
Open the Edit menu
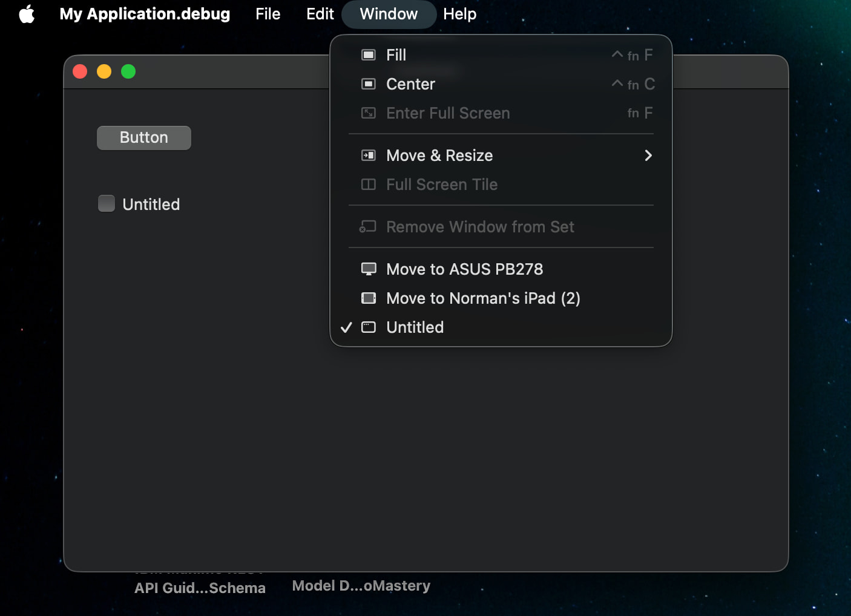[320, 14]
